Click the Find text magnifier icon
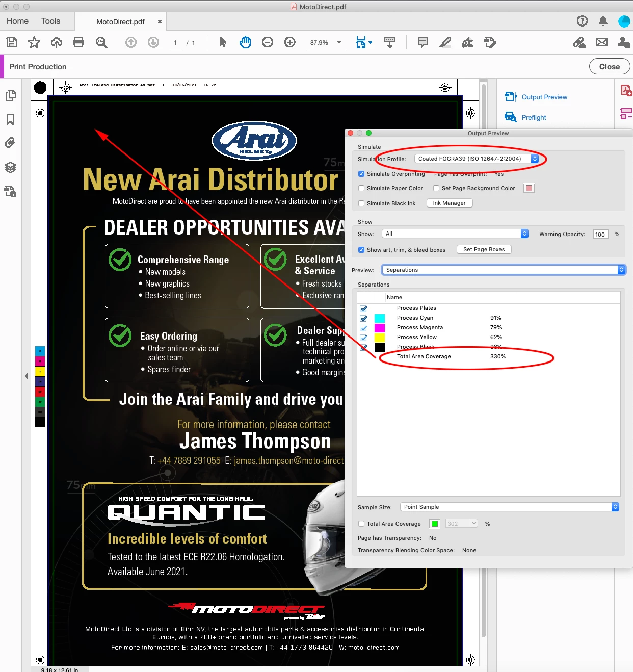This screenshot has height=672, width=633. tap(101, 42)
